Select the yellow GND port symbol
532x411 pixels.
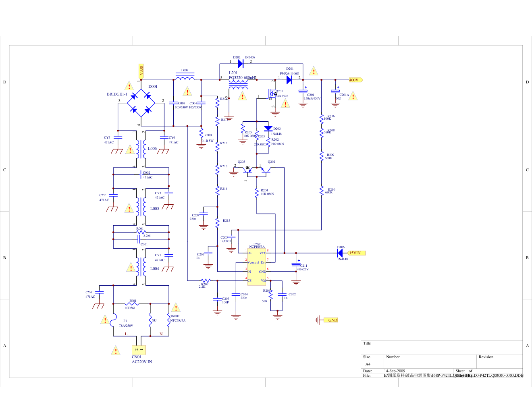click(x=331, y=320)
